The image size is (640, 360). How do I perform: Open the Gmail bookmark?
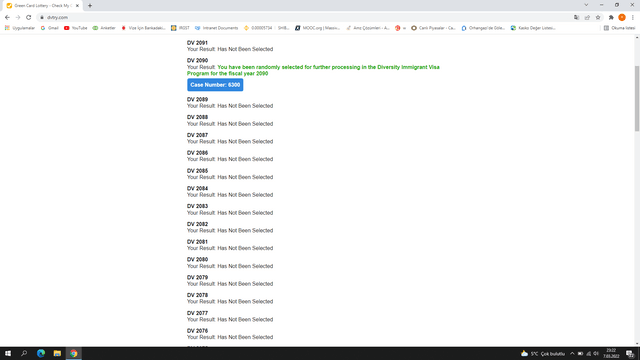point(49,28)
